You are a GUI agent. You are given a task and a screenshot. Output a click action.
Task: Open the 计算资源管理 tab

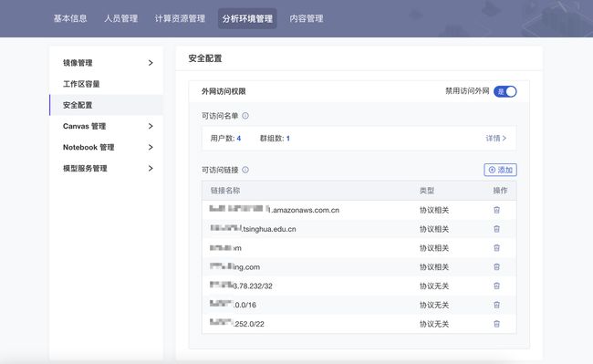point(180,18)
